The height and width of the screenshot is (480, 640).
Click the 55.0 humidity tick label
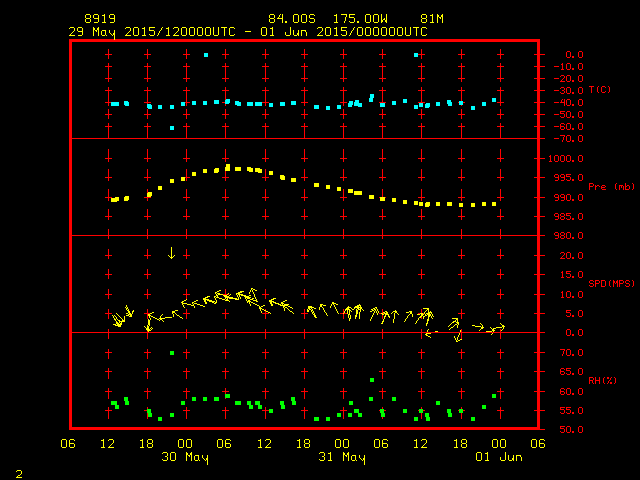click(571, 411)
